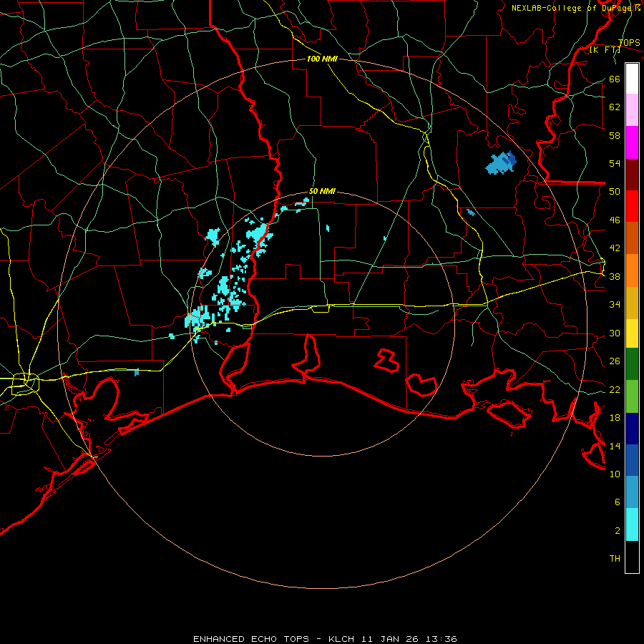Click the "TOPS" legend heading
The width and height of the screenshot is (644, 644).
pyautogui.click(x=629, y=42)
